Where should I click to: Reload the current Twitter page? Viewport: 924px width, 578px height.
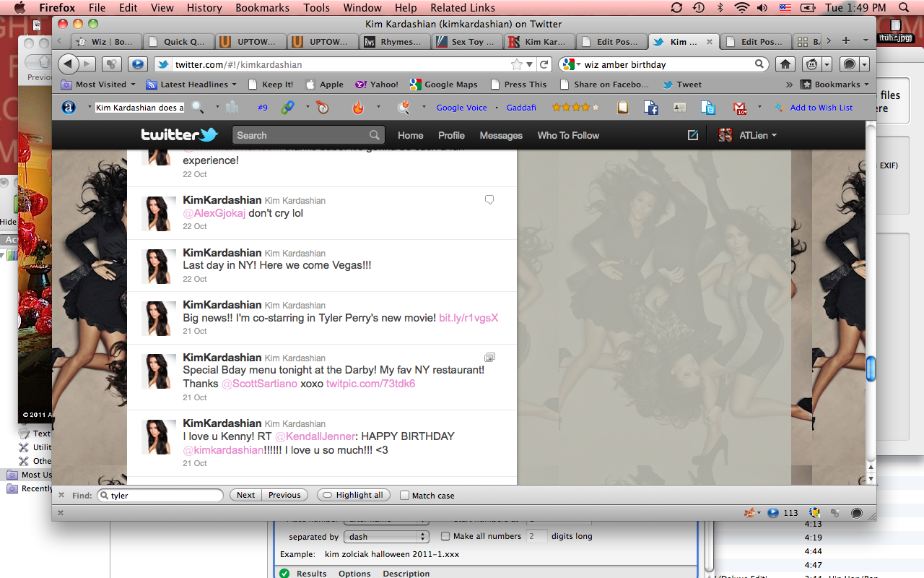click(x=545, y=64)
